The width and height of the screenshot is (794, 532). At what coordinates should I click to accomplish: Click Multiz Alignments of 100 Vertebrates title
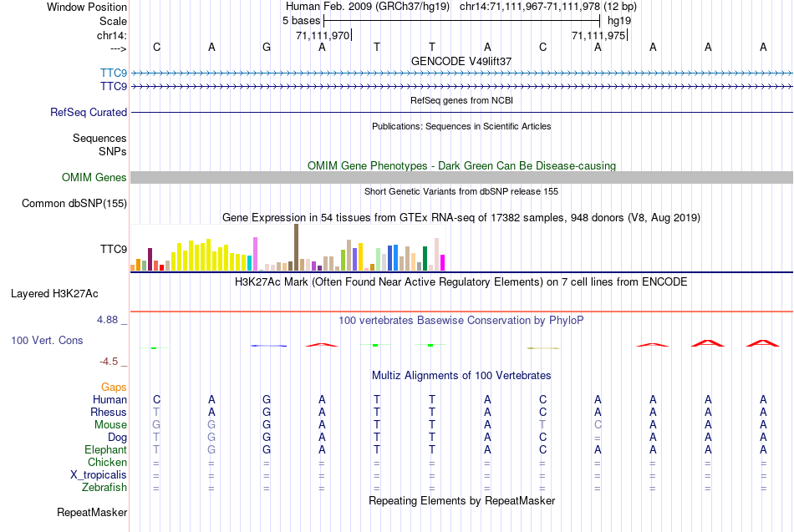461,376
